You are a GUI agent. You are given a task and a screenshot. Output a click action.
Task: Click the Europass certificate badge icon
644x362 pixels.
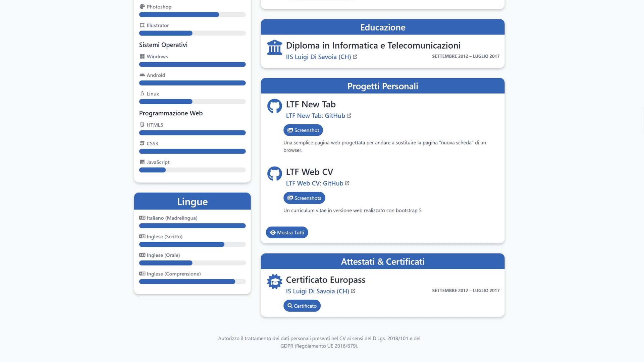point(274,282)
